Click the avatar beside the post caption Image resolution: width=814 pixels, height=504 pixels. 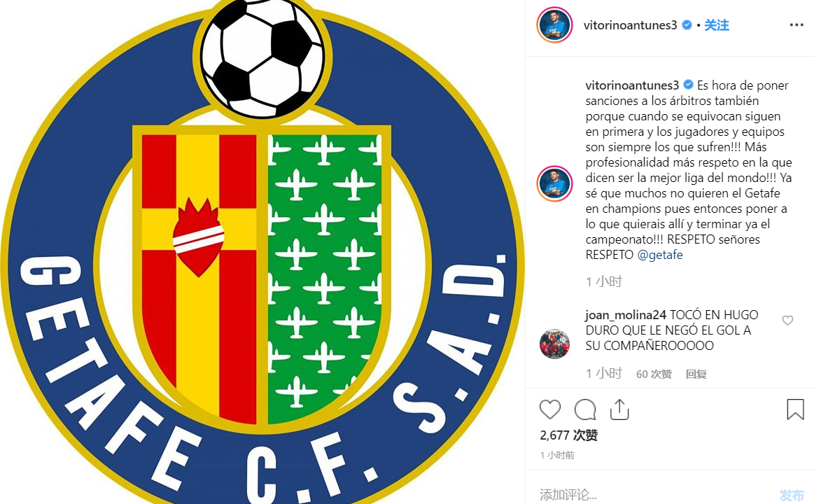pos(554,183)
